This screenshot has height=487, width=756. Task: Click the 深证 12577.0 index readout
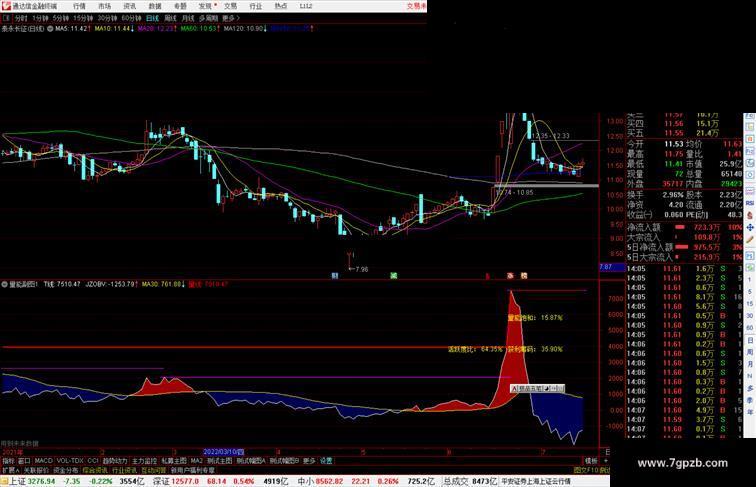point(176,481)
